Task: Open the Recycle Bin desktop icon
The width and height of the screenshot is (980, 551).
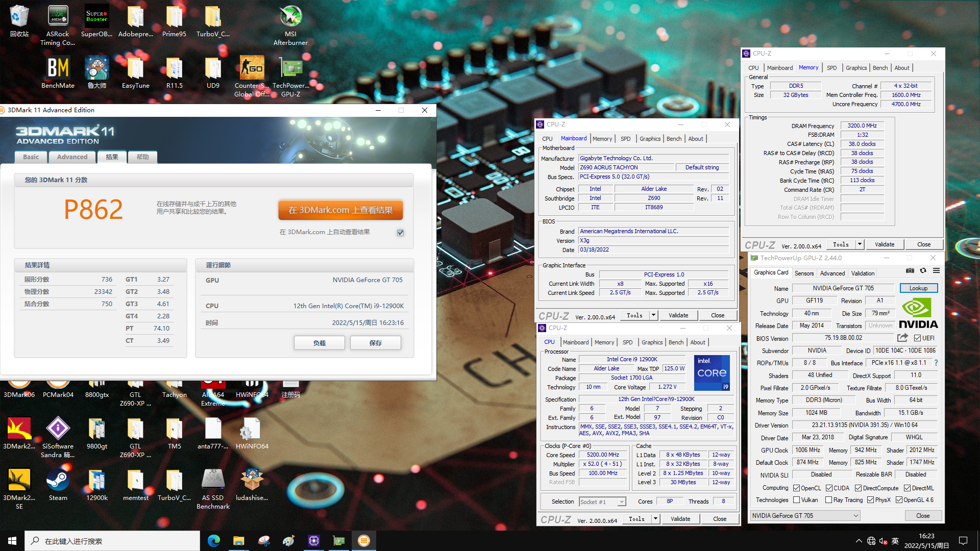Action: coord(19,21)
